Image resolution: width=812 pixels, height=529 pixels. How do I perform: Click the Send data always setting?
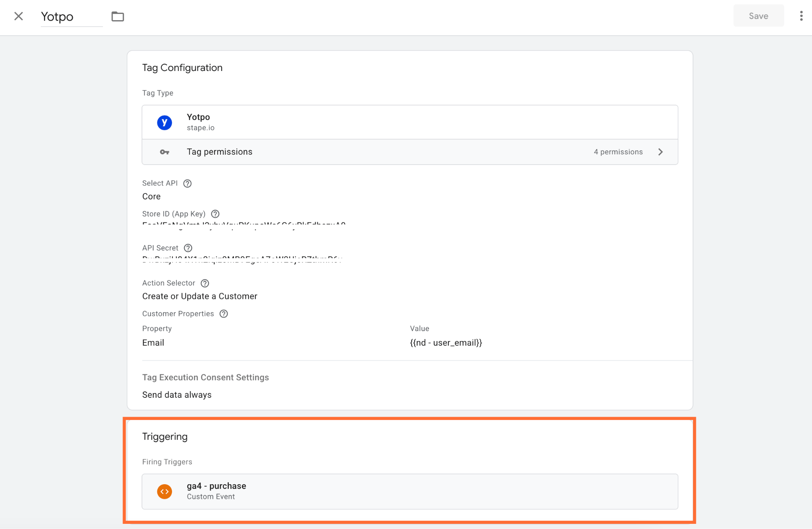[x=177, y=395]
